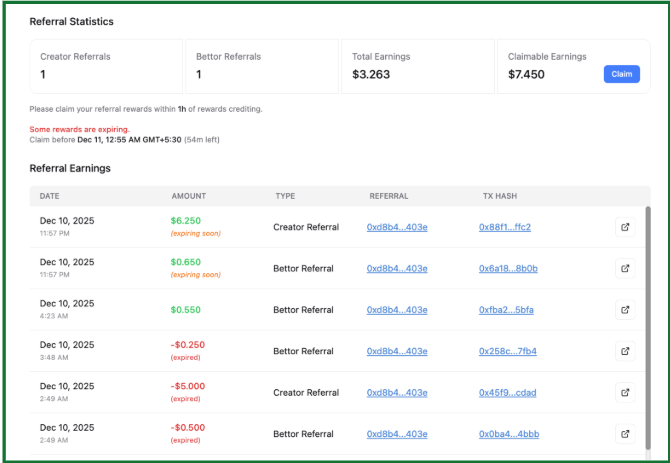
Task: Open external link for $6.250 Creator Referral row
Action: 625,227
